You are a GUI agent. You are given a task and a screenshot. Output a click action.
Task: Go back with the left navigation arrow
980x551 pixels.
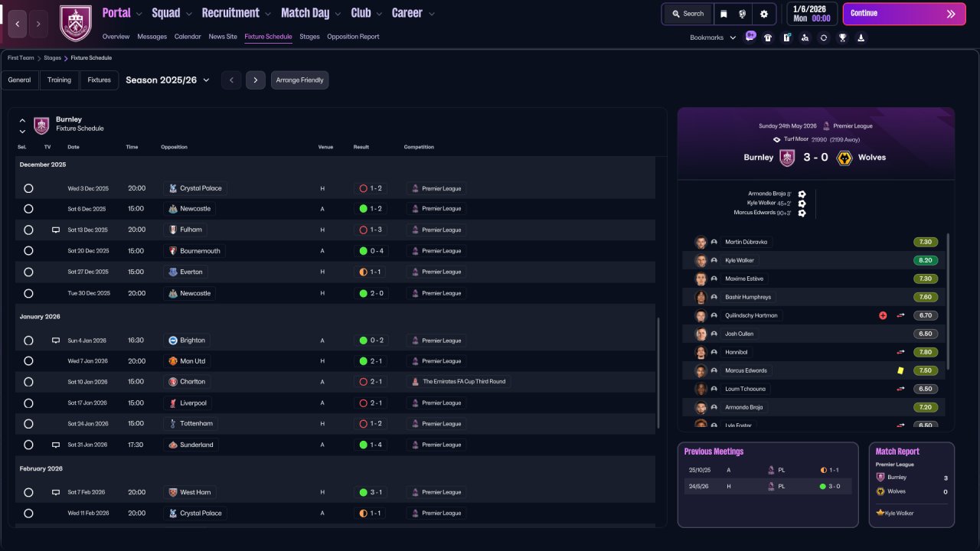point(18,24)
